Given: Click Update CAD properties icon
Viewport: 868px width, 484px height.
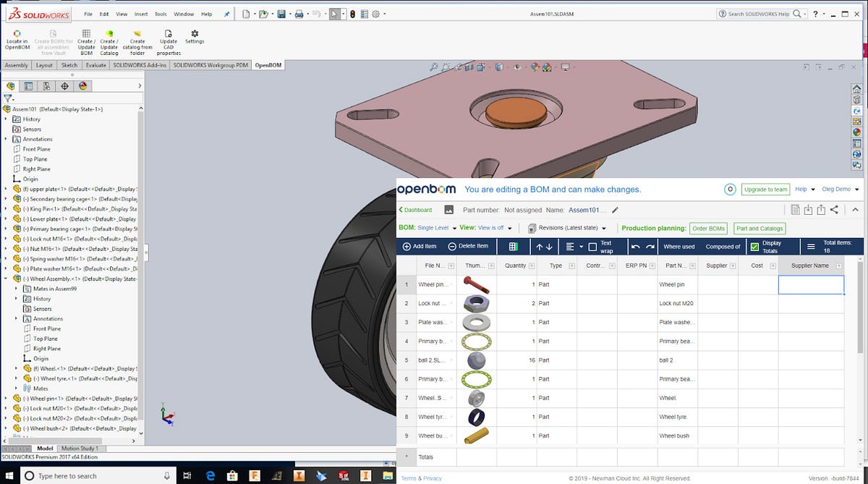Looking at the screenshot, I should point(169,33).
